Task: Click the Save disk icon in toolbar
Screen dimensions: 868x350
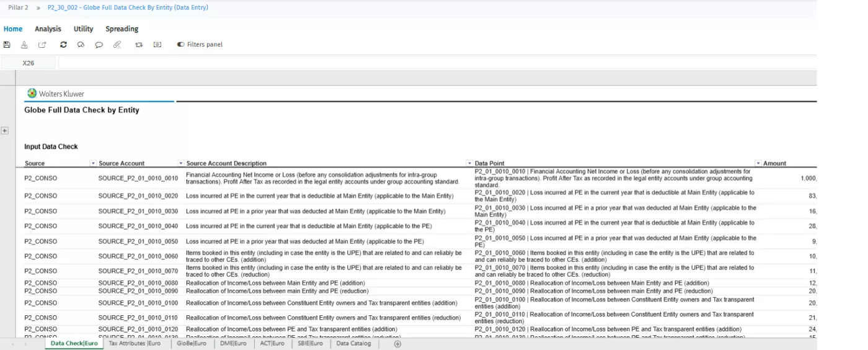Action: (x=7, y=45)
